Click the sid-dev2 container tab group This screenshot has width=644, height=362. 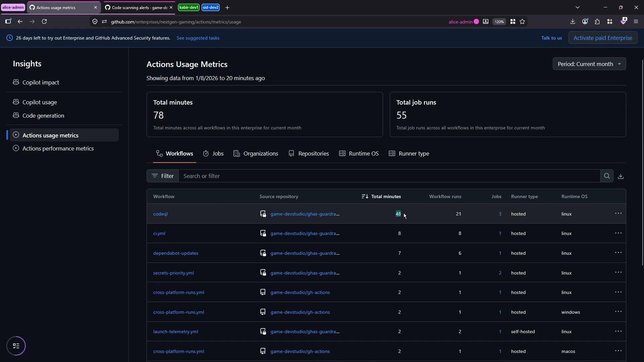point(211,7)
